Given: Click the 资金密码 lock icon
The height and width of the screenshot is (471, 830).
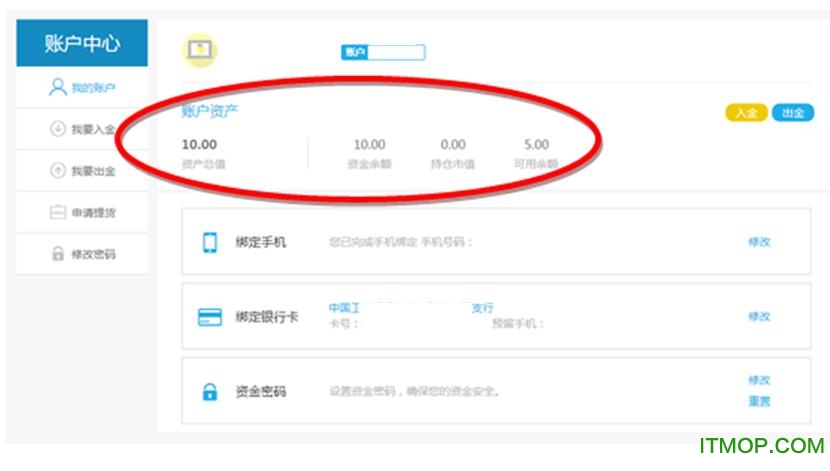Looking at the screenshot, I should coord(210,392).
